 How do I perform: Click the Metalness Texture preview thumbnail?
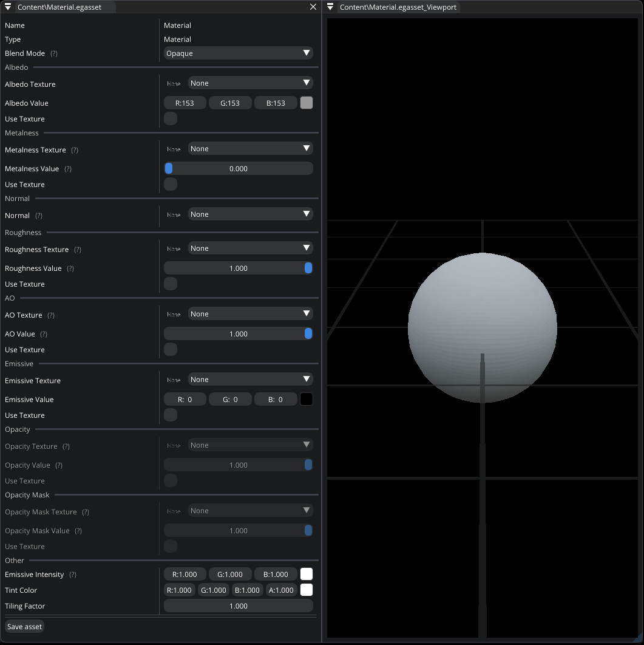pyautogui.click(x=174, y=149)
